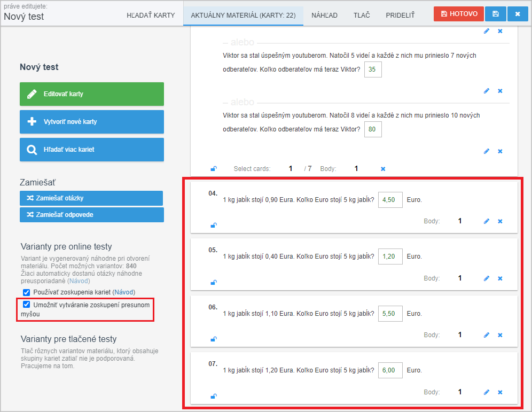
Task: Switch to the NÁHĽAD tab
Action: (x=324, y=15)
